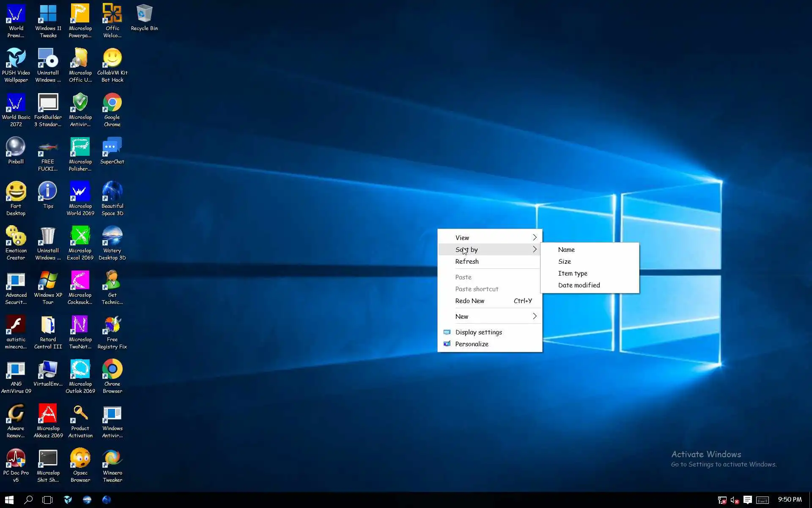This screenshot has width=812, height=508.
Task: Select Personalize in the context menu
Action: coord(472,344)
